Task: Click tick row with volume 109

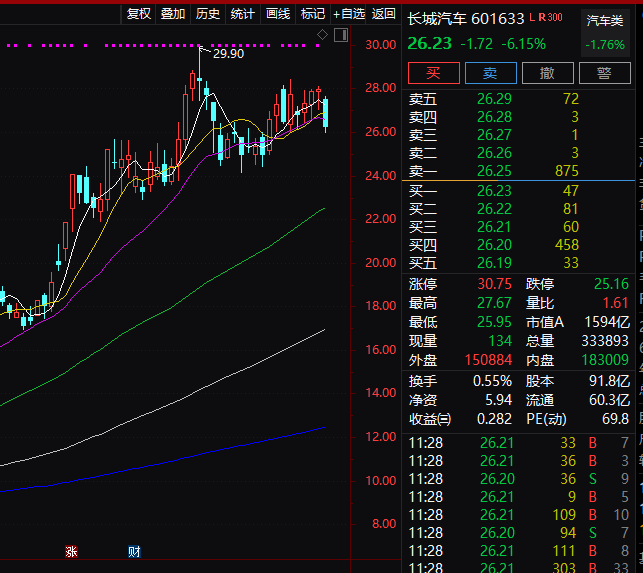Action: pos(518,515)
